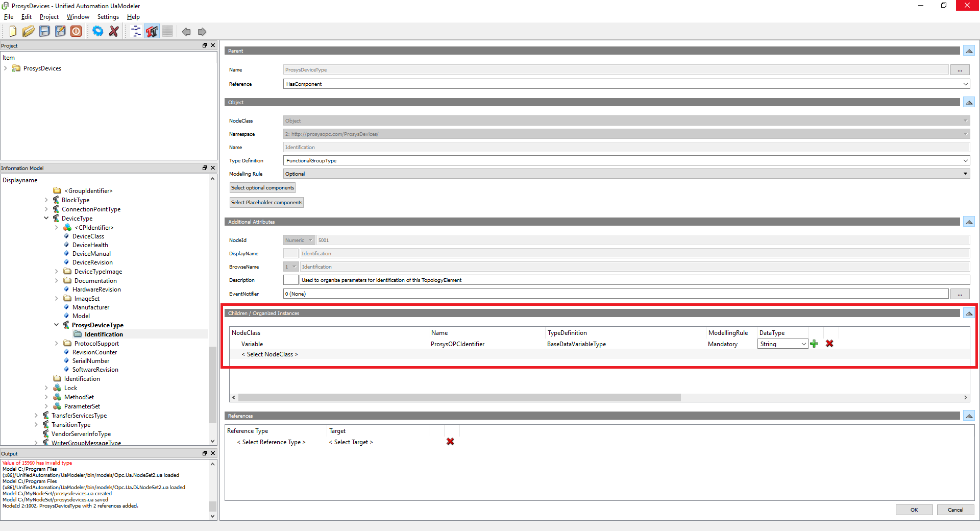
Task: Click the New Project file icon
Action: pyautogui.click(x=13, y=32)
